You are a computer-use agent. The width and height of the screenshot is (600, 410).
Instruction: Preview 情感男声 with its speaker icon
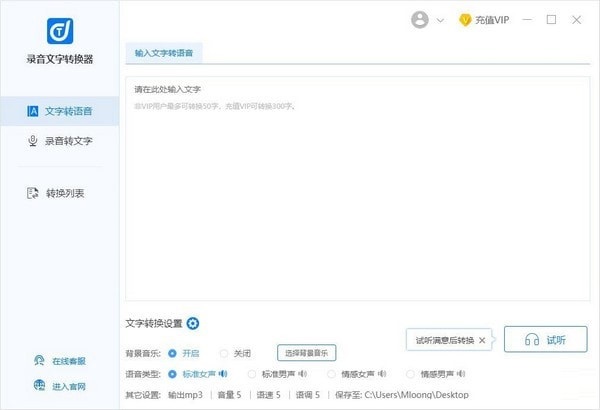(x=461, y=374)
